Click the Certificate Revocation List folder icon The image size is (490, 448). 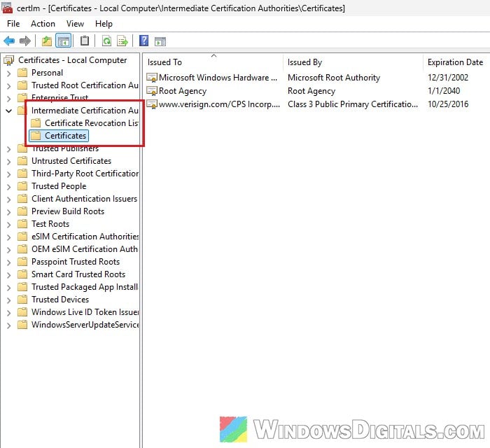tap(36, 123)
